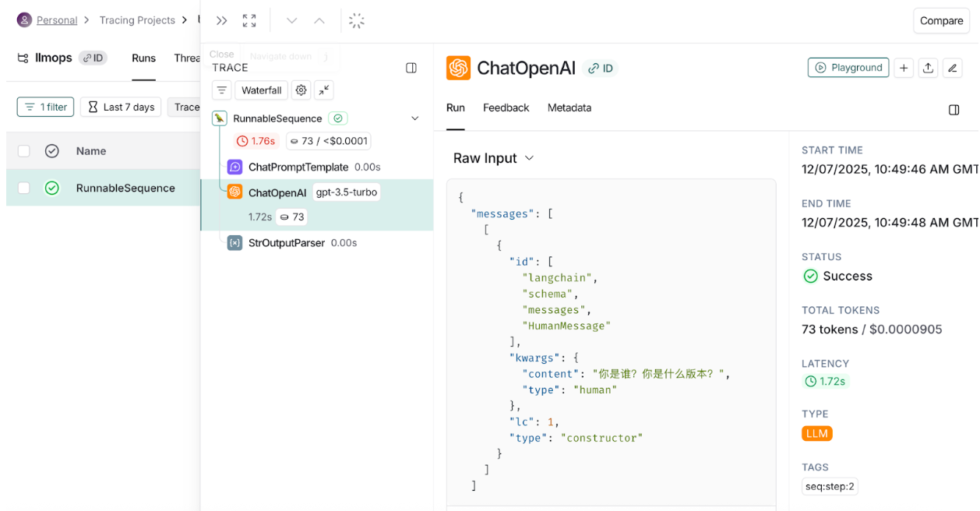Click the share/upload icon
Image resolution: width=980 pixels, height=511 pixels.
[928, 68]
